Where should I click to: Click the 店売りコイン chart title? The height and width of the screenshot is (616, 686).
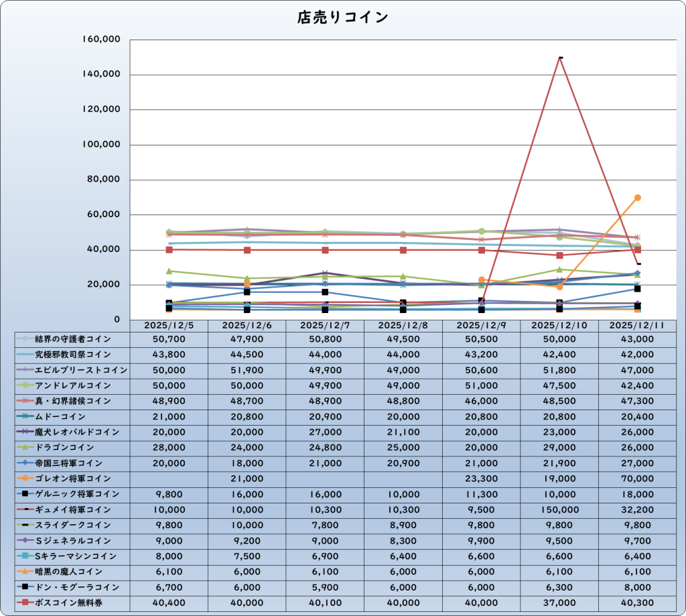click(x=342, y=17)
